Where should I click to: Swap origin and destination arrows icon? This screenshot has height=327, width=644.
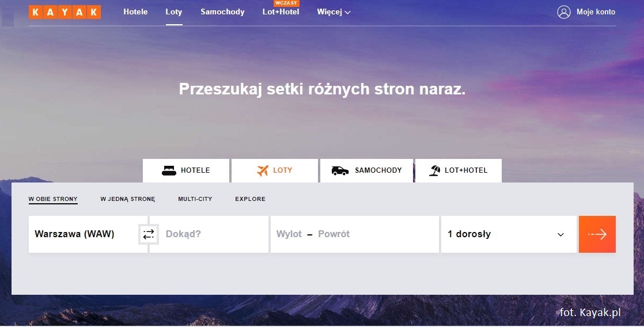[x=148, y=234]
